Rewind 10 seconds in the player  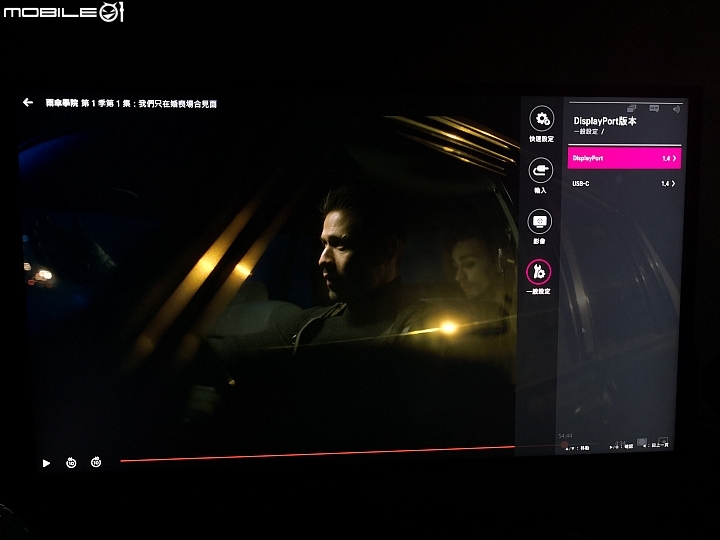coord(71,462)
